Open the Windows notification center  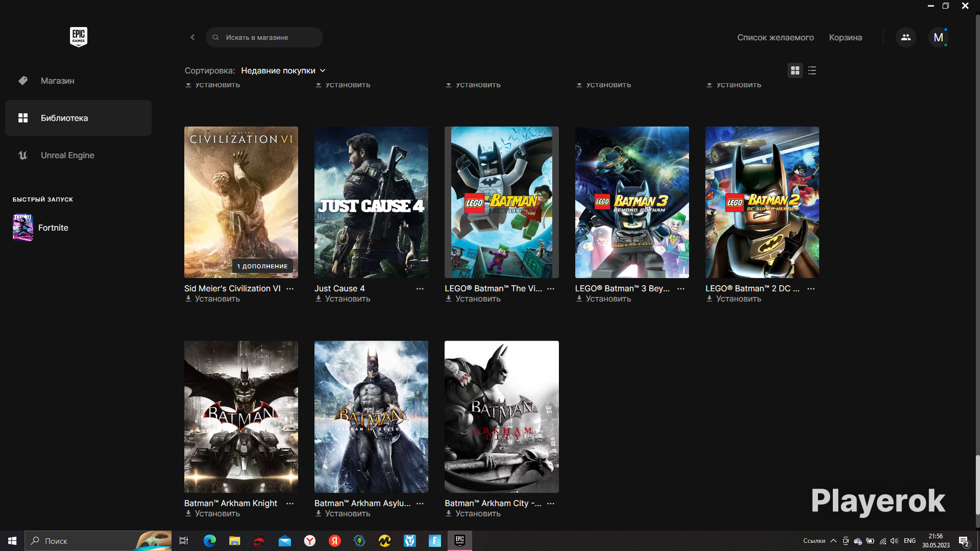[963, 541]
